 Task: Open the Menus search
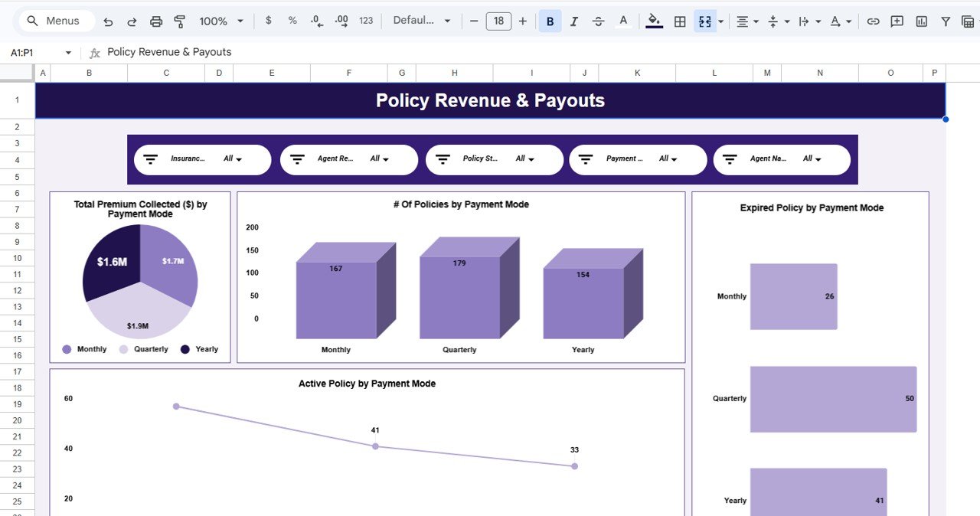[54, 21]
